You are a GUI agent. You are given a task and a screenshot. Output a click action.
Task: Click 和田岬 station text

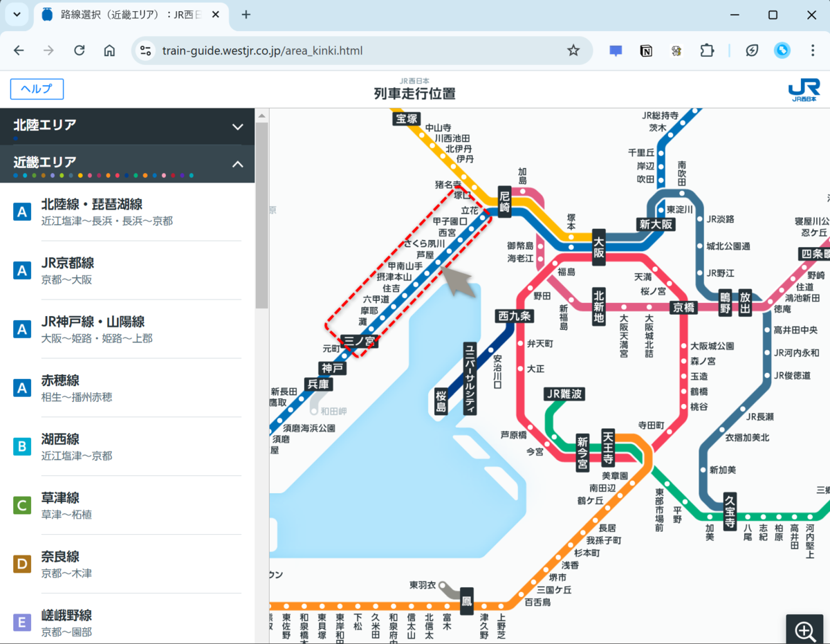coord(333,411)
